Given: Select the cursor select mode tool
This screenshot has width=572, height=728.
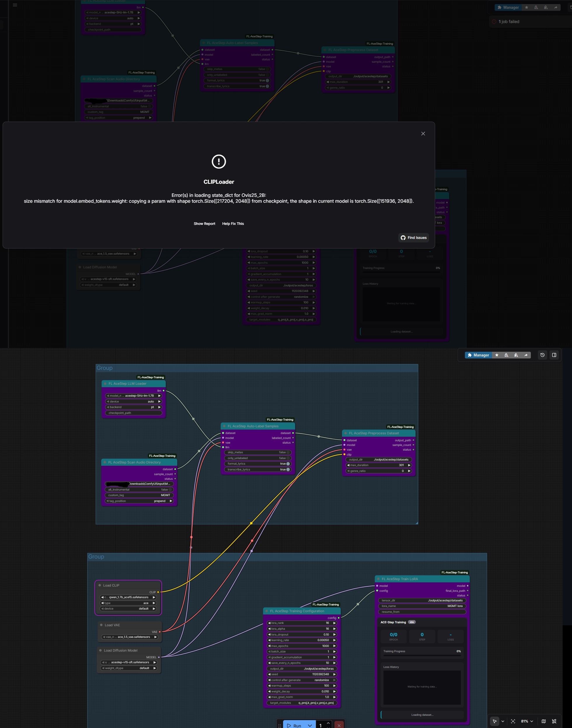Looking at the screenshot, I should [494, 721].
